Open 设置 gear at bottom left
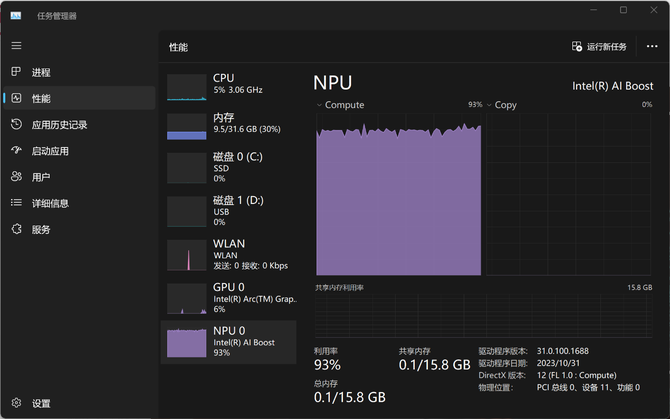Image resolution: width=670 pixels, height=419 pixels. pyautogui.click(x=16, y=403)
